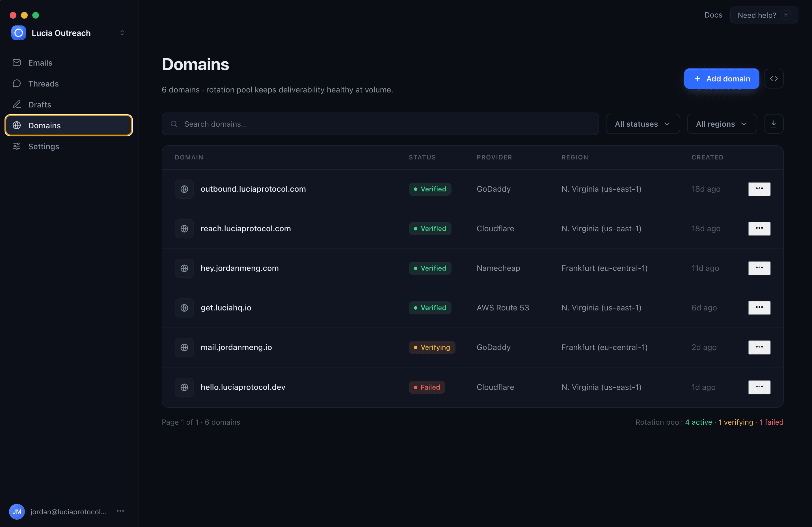Click the DOMAIN column header
Viewport: 812px width, 527px height.
189,157
